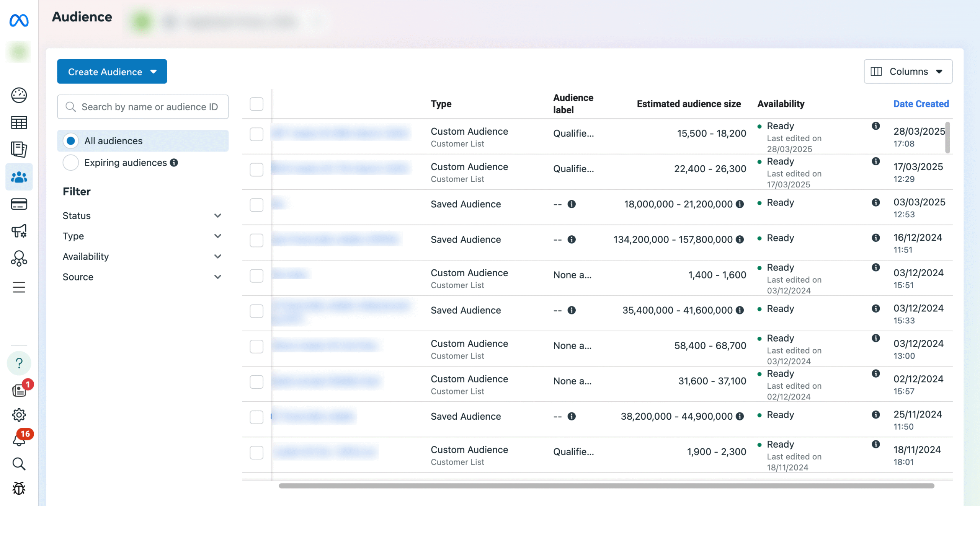Open the Create Audience dropdown button
Viewport: 980px width, 536px height.
pyautogui.click(x=112, y=72)
